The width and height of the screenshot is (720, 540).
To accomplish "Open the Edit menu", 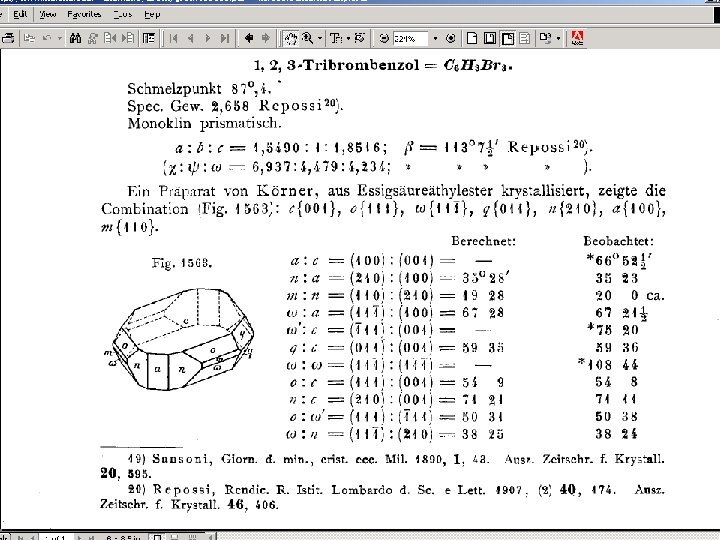I will pos(20,14).
